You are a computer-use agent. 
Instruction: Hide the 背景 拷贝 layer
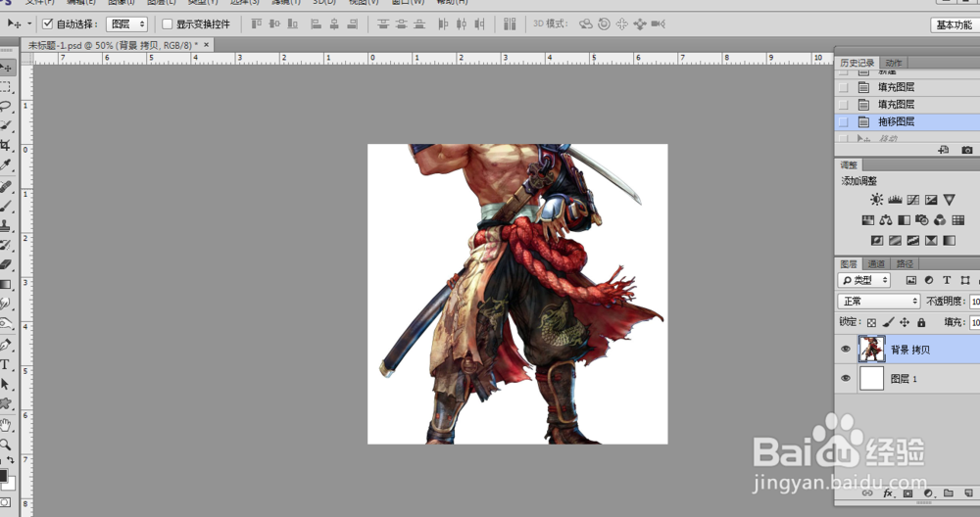[846, 349]
